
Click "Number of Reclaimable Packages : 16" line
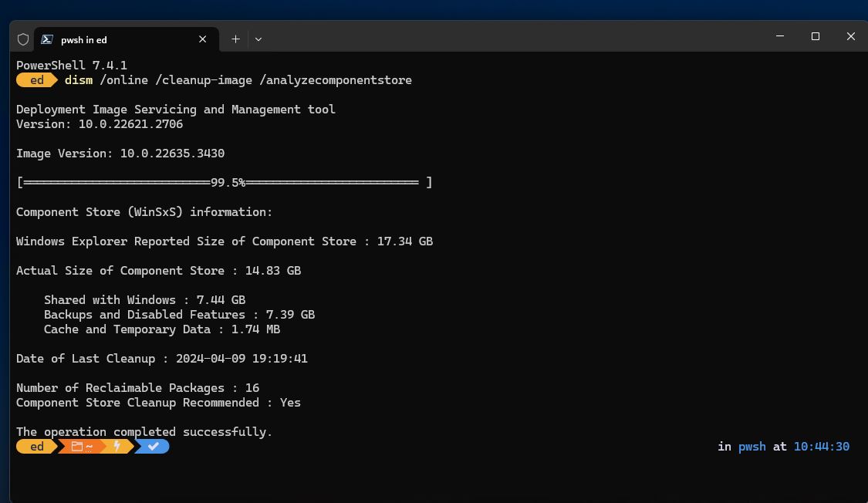tap(138, 388)
